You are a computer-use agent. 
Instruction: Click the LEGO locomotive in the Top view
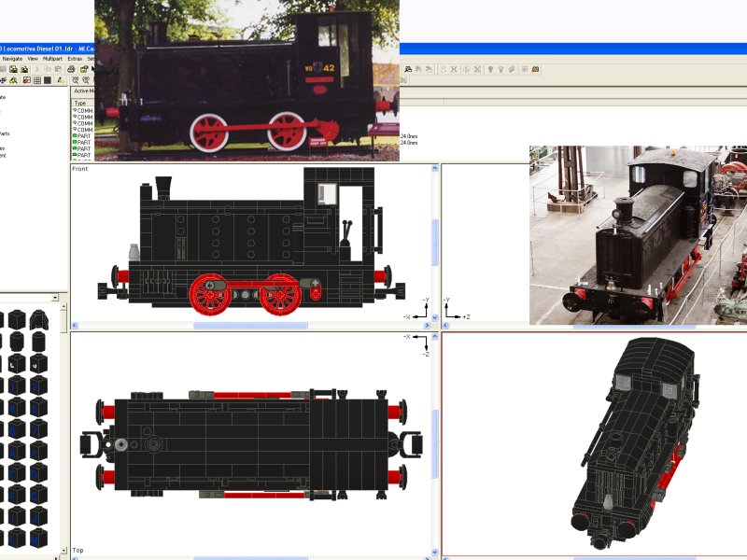pos(251,444)
